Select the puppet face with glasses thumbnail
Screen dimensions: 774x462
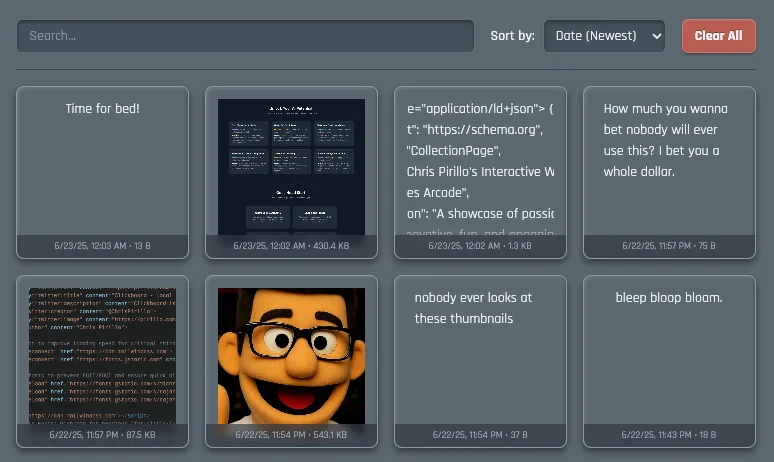tap(291, 356)
